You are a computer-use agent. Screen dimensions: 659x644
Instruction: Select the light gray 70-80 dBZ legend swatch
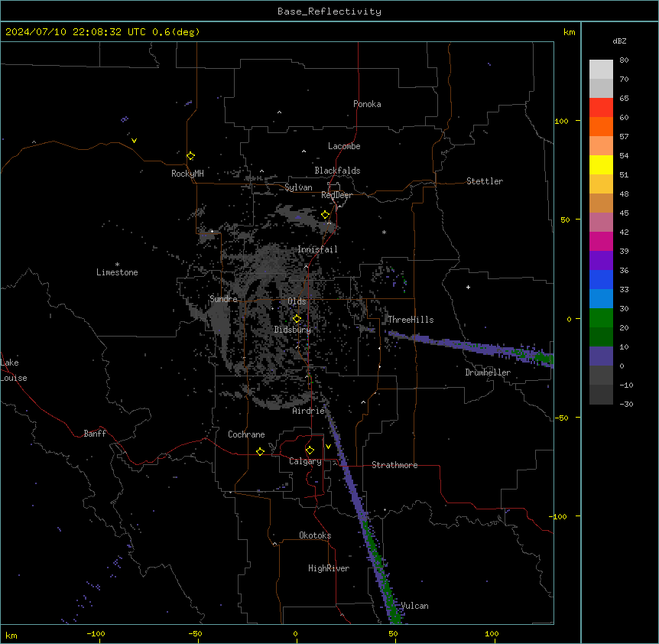click(x=601, y=70)
